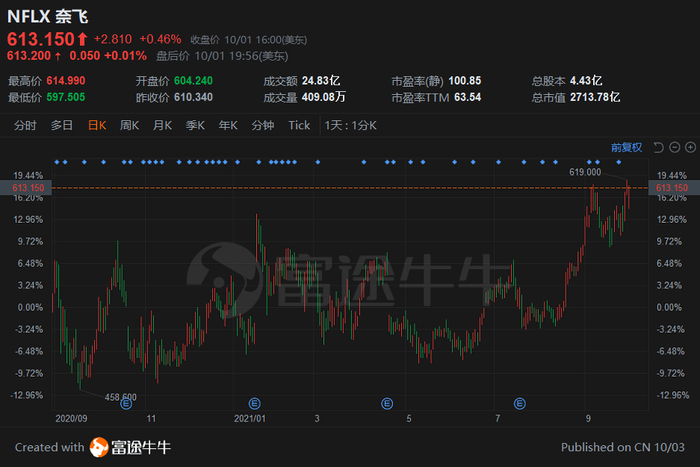Viewport: 700px width, 467px height.
Task: Select the 周K weekly candlestick tab
Action: point(129,125)
